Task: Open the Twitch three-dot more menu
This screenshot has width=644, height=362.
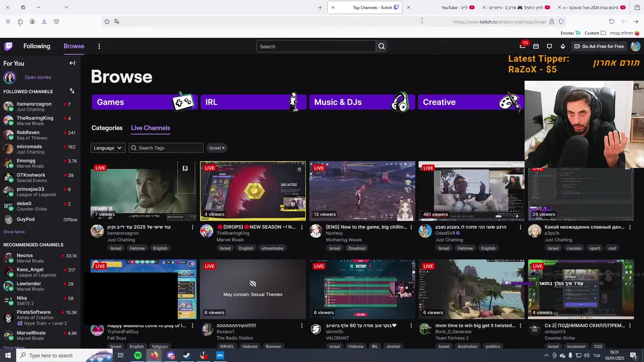Action: (99, 46)
